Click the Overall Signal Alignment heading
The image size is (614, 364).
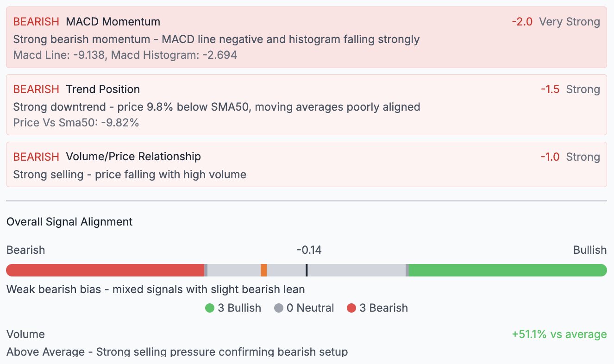[69, 222]
